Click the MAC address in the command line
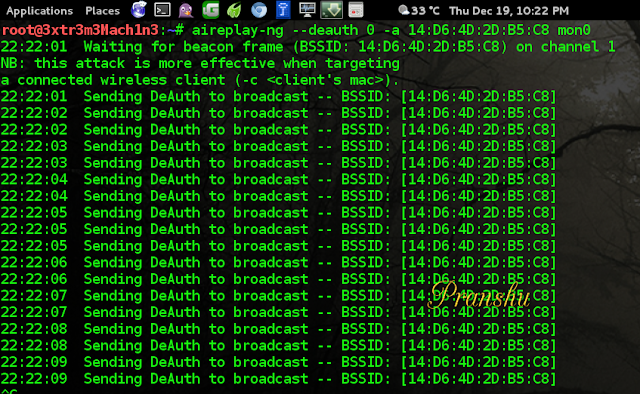 [478, 30]
